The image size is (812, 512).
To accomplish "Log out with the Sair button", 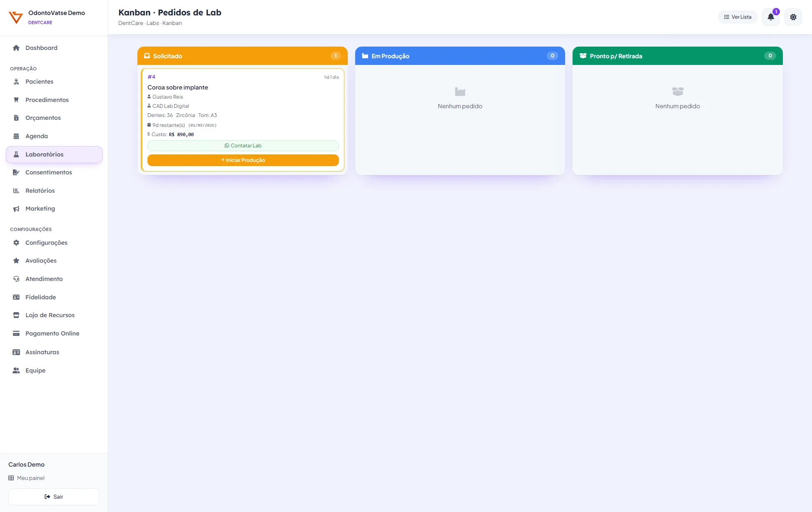I will (x=54, y=497).
